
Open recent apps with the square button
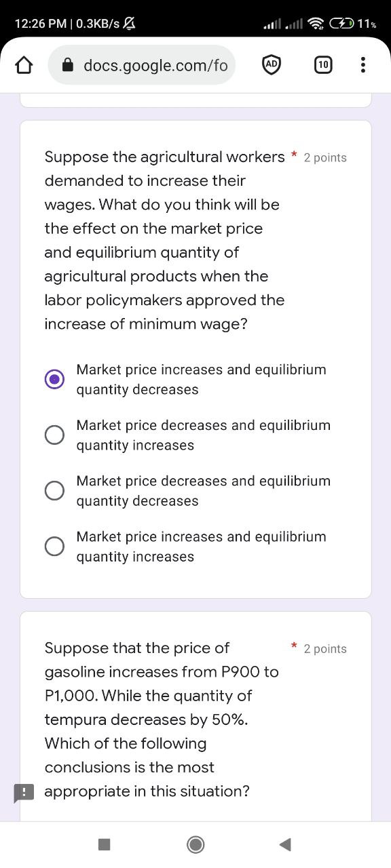[103, 844]
